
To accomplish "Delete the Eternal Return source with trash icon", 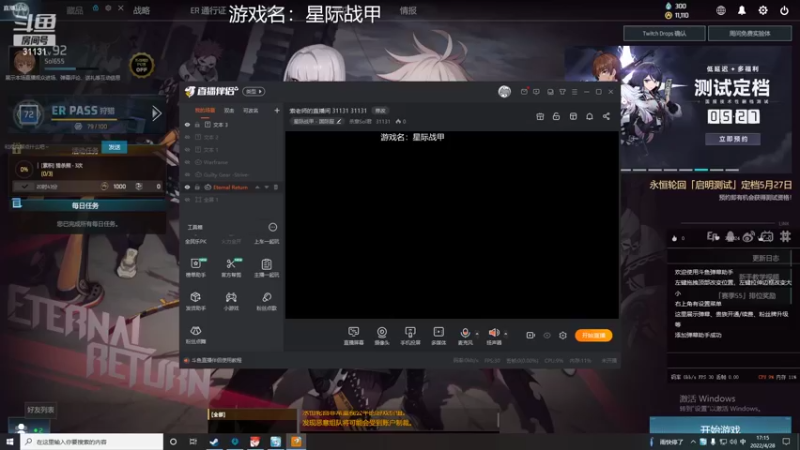I will click(x=276, y=187).
